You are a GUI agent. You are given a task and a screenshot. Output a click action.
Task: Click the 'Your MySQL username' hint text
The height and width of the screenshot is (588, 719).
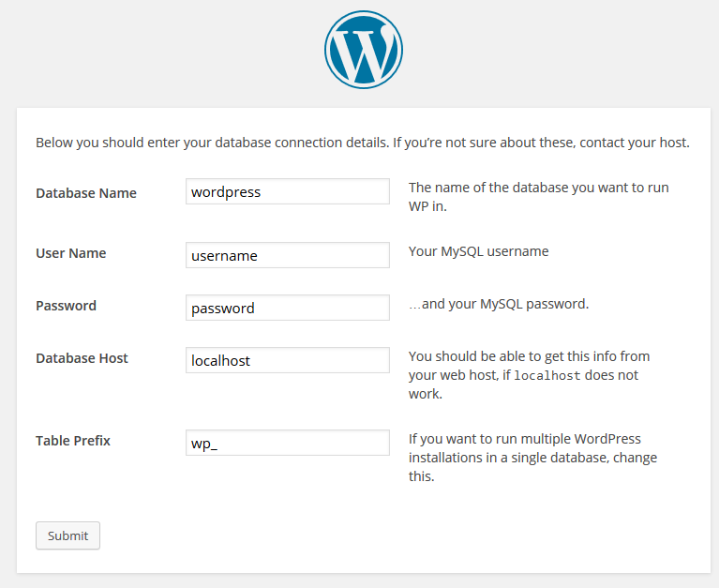pyautogui.click(x=479, y=251)
